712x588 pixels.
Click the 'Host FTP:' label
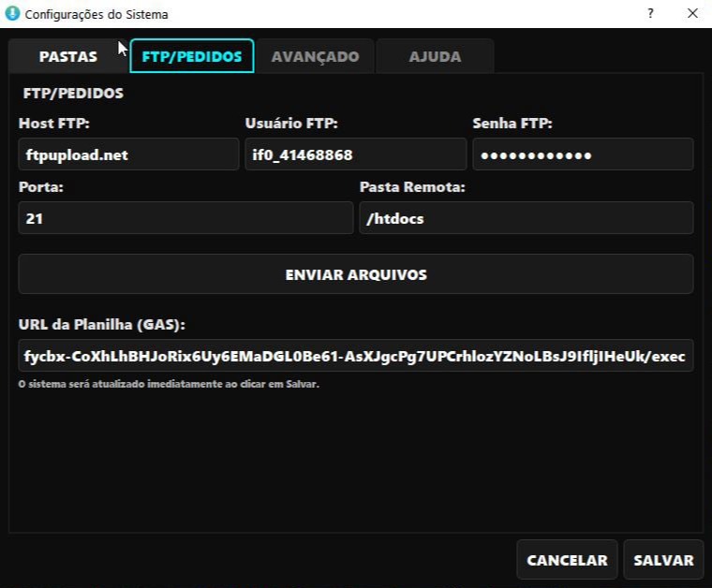coord(54,124)
